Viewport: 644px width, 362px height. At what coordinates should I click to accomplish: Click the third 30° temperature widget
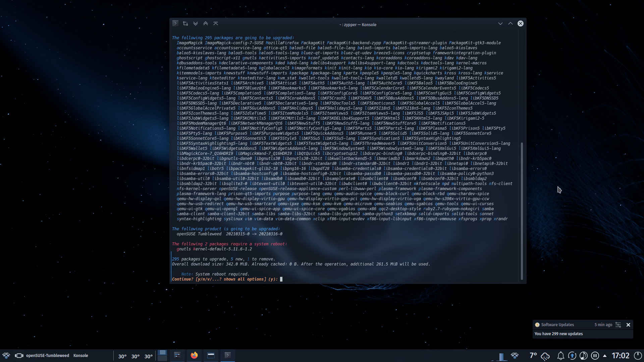pyautogui.click(x=149, y=356)
